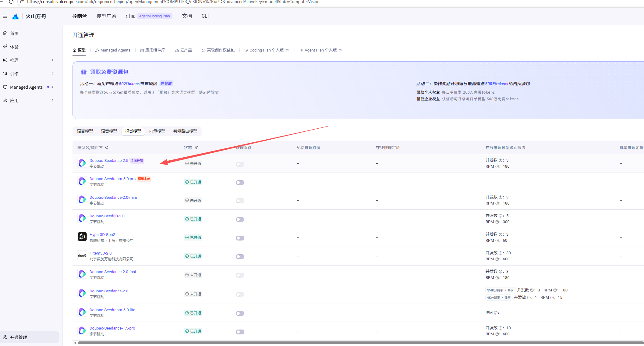Open the 云产品 tab
This screenshot has width=644, height=346.
point(183,50)
